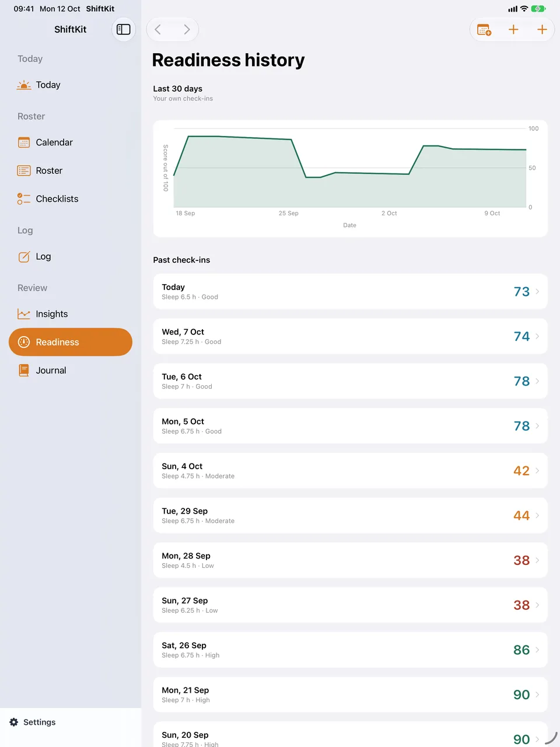Click the score 44 value
560x747 pixels.
pos(521,516)
